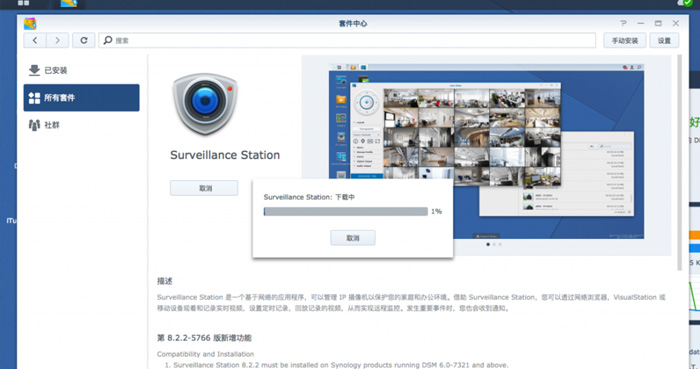The height and width of the screenshot is (369, 700).
Task: Open the DSM main menu grid icon
Action: coord(23,4)
